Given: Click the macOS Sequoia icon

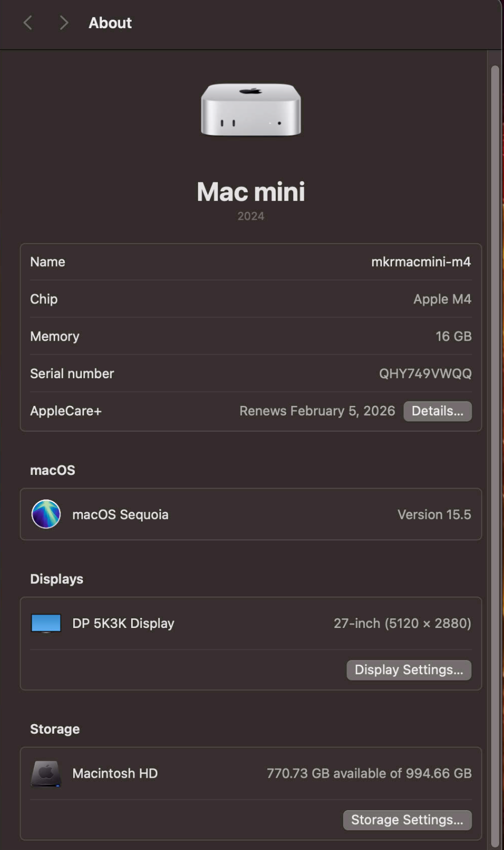Looking at the screenshot, I should [46, 514].
